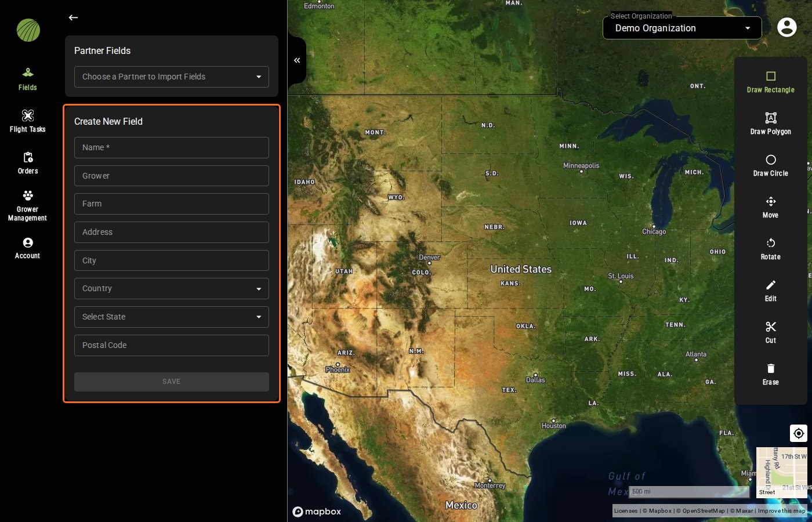Viewport: 812px width, 522px height.
Task: Activate the Edit pencil tool
Action: tap(770, 291)
